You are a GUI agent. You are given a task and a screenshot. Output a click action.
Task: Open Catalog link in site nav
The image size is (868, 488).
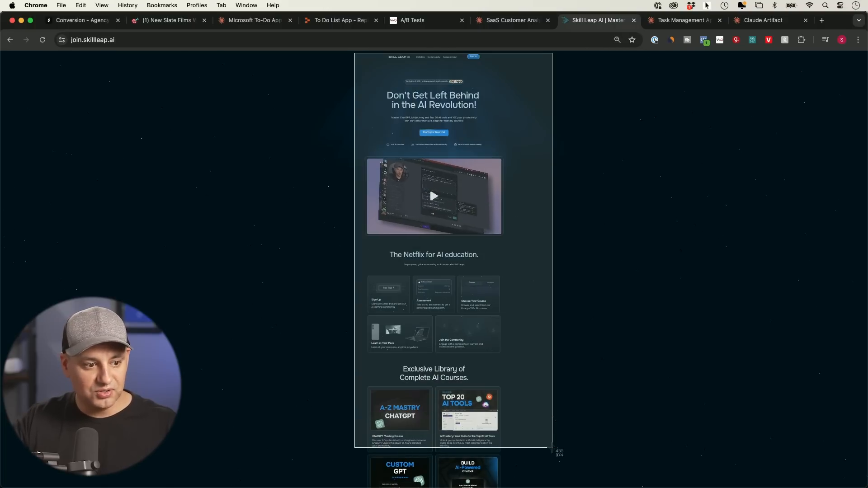click(420, 57)
